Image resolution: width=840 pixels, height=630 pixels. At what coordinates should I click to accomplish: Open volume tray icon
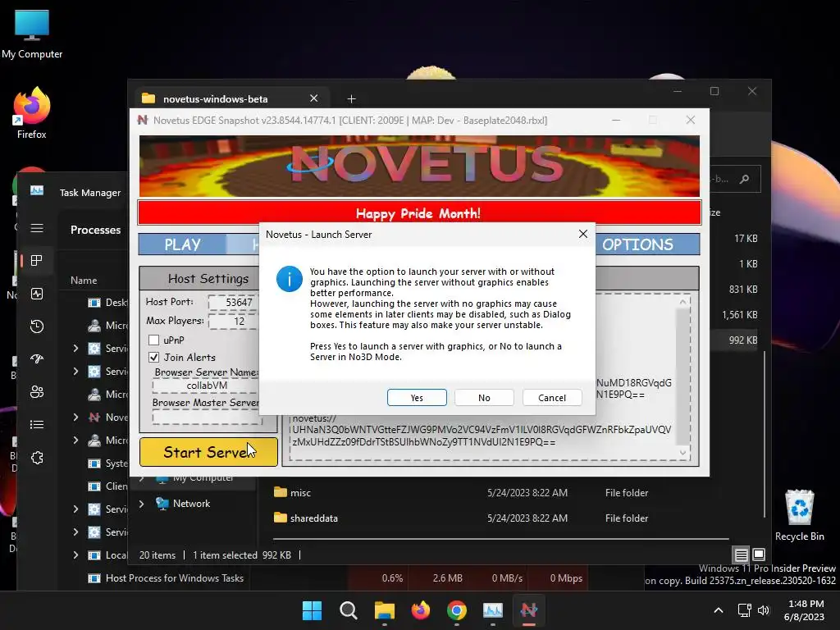(x=764, y=610)
